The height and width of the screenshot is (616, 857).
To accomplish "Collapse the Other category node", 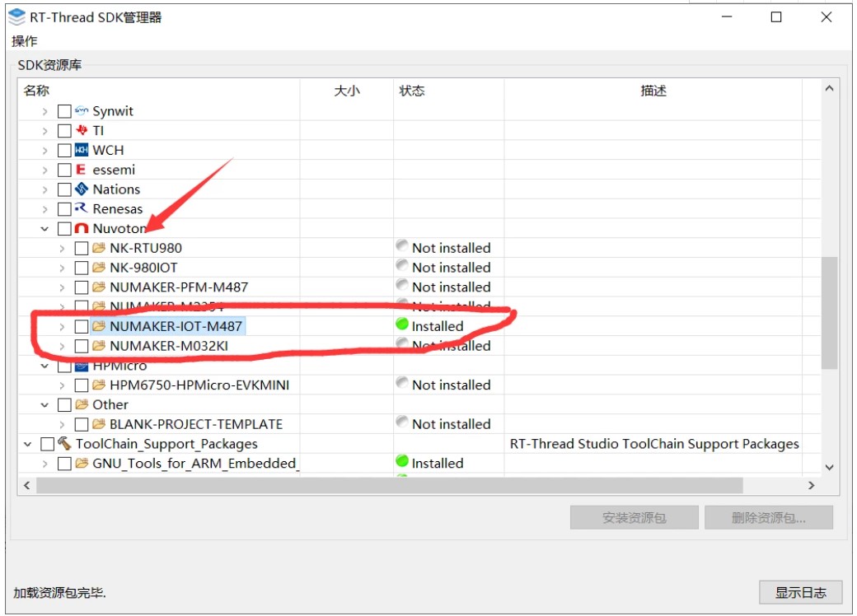I will [44, 405].
